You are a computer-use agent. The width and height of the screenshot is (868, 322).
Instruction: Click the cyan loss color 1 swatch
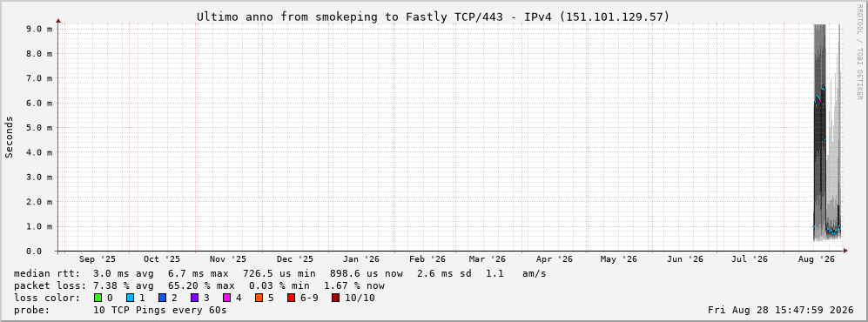coord(130,298)
